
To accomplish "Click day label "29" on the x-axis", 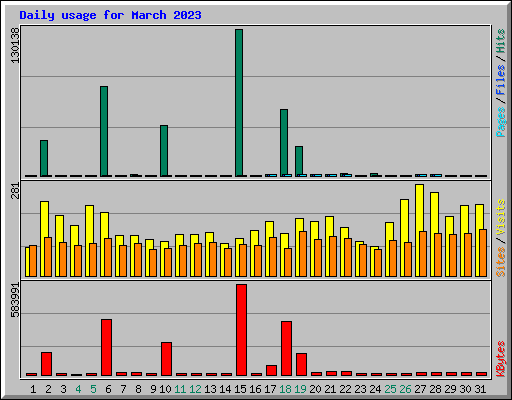I will coord(450,389).
